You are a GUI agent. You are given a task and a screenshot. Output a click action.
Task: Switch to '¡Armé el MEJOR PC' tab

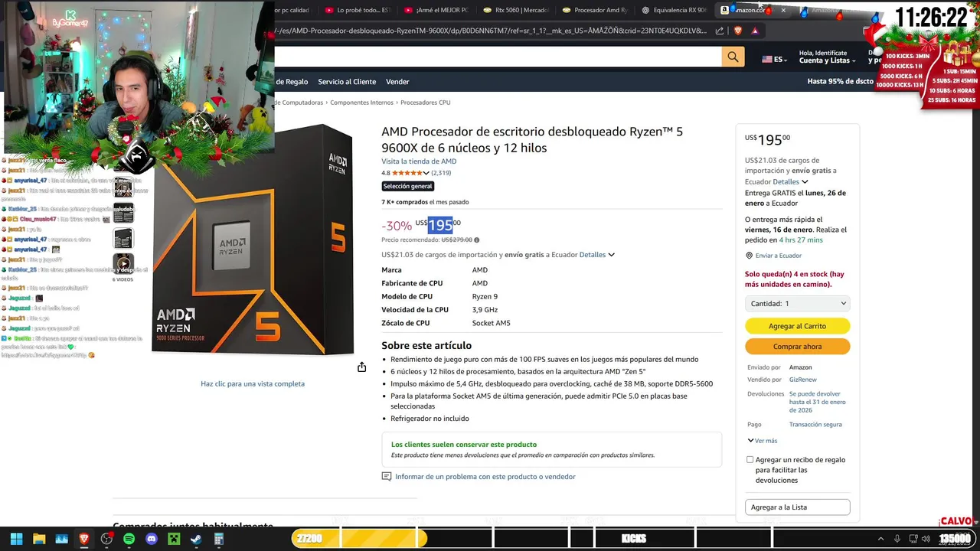[437, 11]
